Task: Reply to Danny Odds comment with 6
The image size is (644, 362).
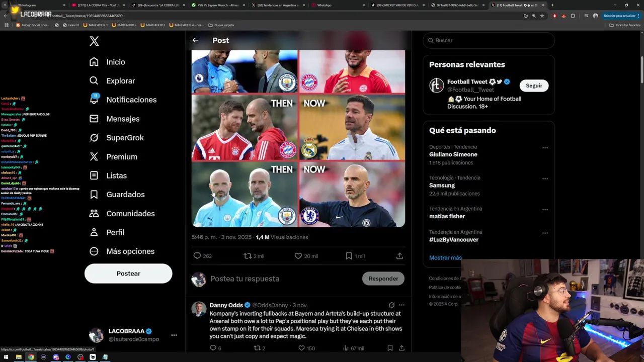Action: tap(213, 348)
